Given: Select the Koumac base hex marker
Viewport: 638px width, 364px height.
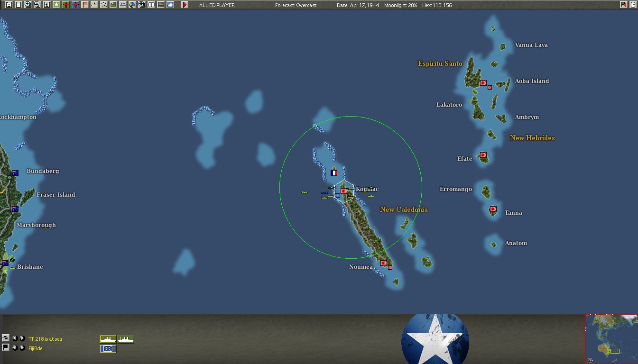Looking at the screenshot, I should click(x=343, y=191).
